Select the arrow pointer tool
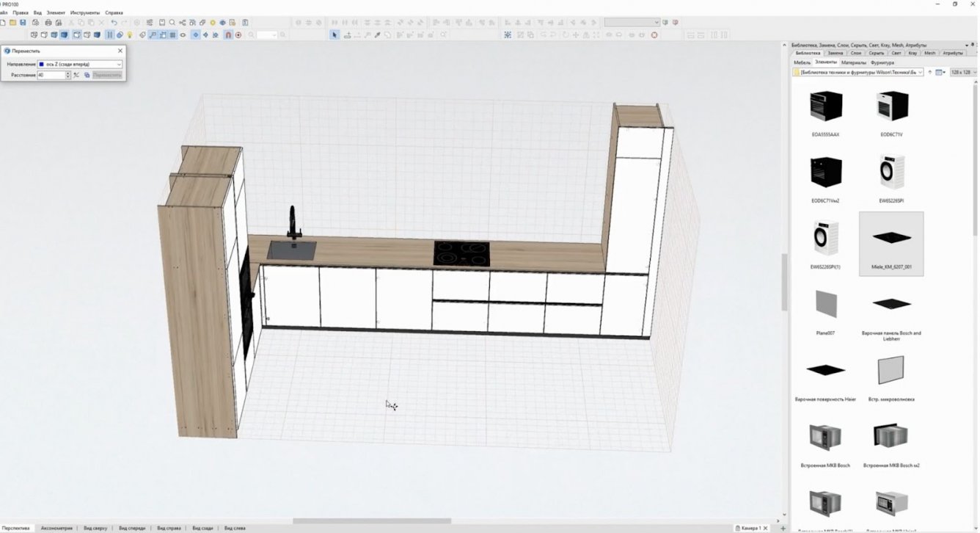This screenshot has width=980, height=533. 334,35
